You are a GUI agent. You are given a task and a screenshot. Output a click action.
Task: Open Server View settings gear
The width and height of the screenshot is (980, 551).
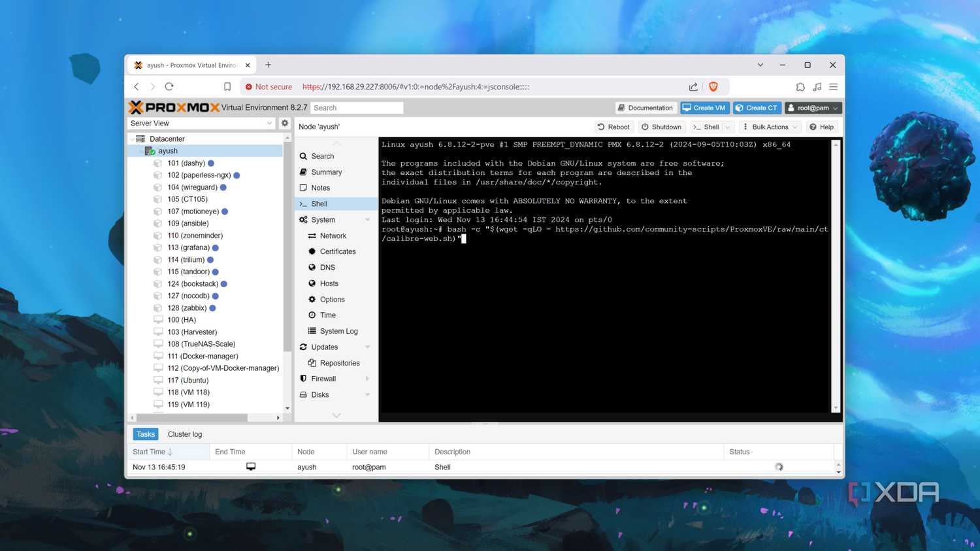[x=285, y=123]
